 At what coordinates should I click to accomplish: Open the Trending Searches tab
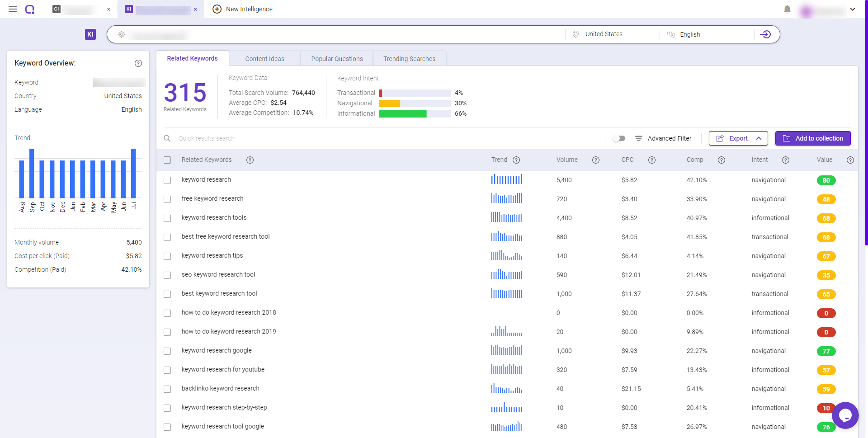point(409,58)
